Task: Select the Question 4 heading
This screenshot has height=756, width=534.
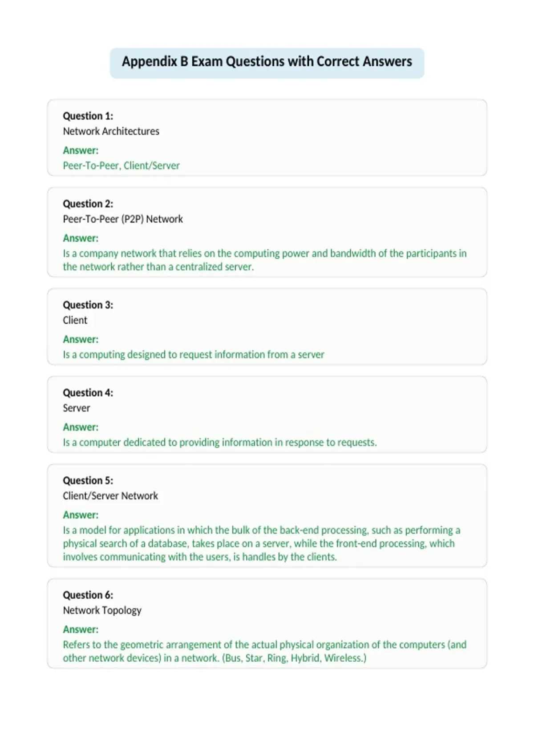Action: click(88, 393)
